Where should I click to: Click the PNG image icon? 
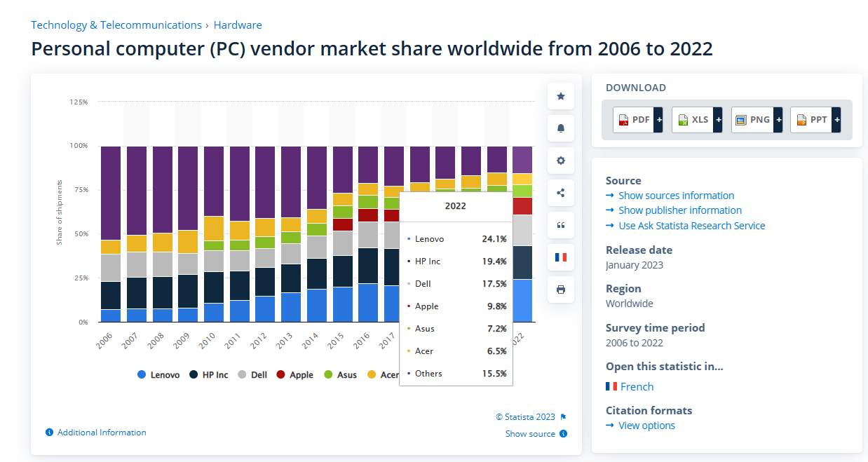coord(741,120)
